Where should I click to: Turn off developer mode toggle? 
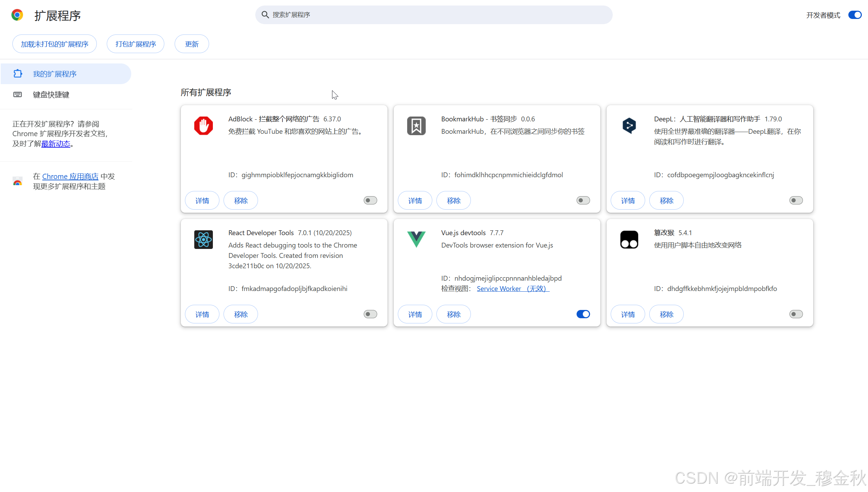click(855, 15)
